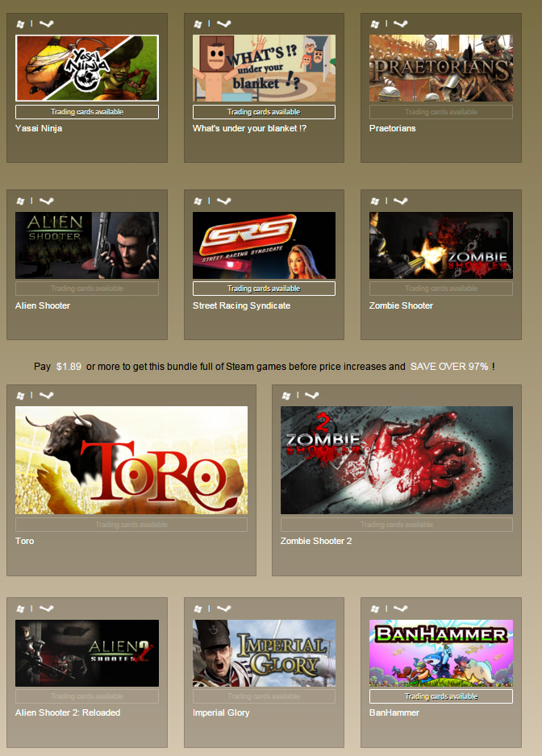542x756 pixels.
Task: Open the Street Racing Syndicate SRS banner
Action: coord(264,245)
